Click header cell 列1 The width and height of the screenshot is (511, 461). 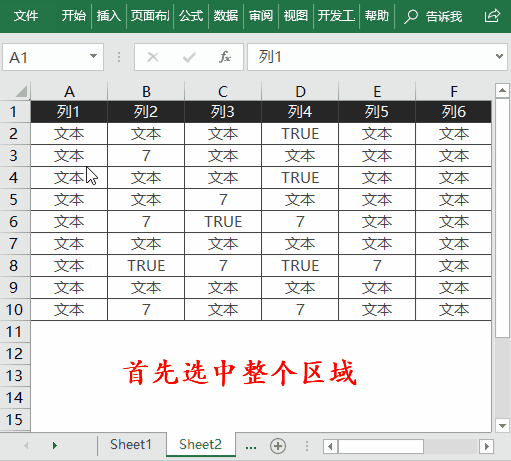click(x=69, y=112)
